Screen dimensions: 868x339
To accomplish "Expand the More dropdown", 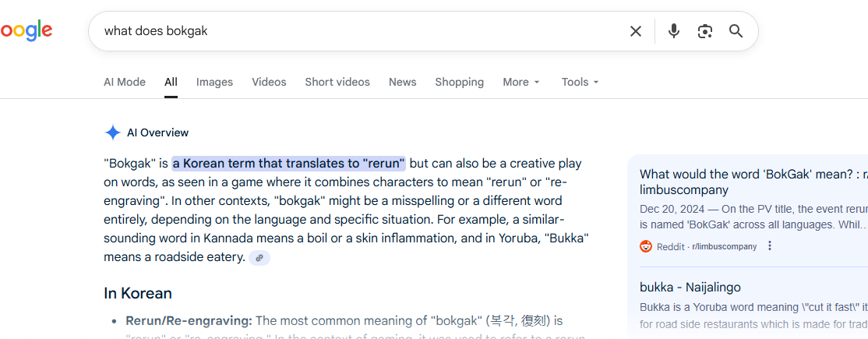I will [521, 82].
